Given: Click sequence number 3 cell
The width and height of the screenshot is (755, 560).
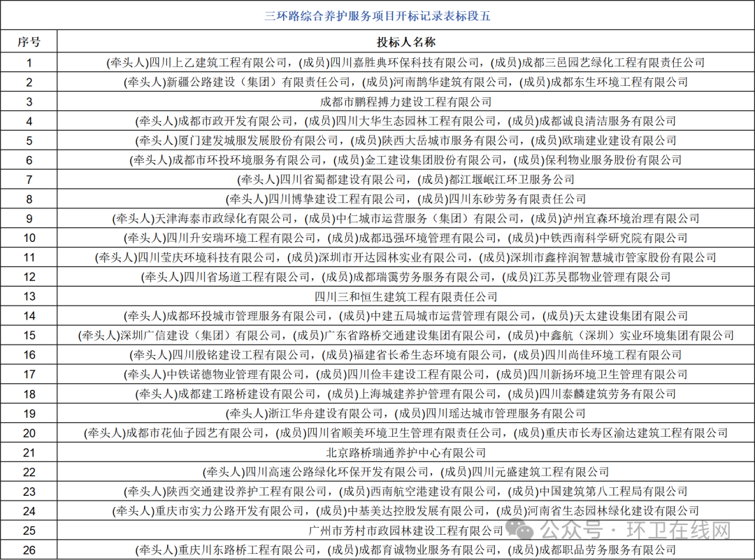Looking at the screenshot, I should (x=29, y=102).
